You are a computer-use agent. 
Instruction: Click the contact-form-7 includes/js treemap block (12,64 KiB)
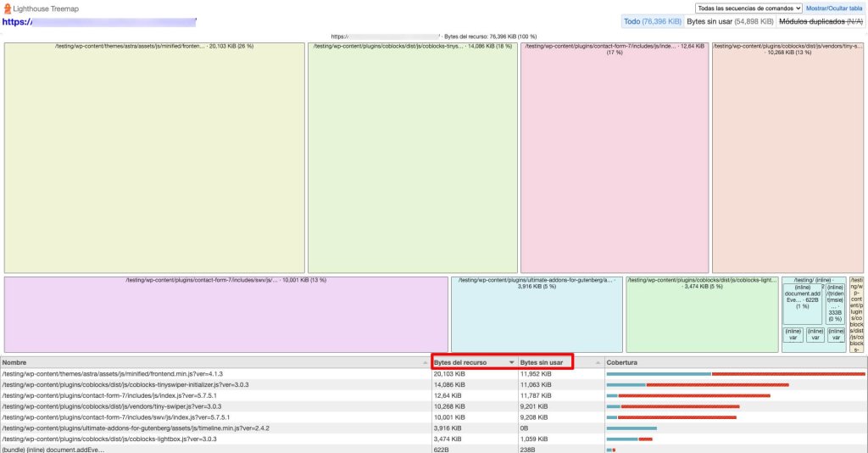(615, 158)
